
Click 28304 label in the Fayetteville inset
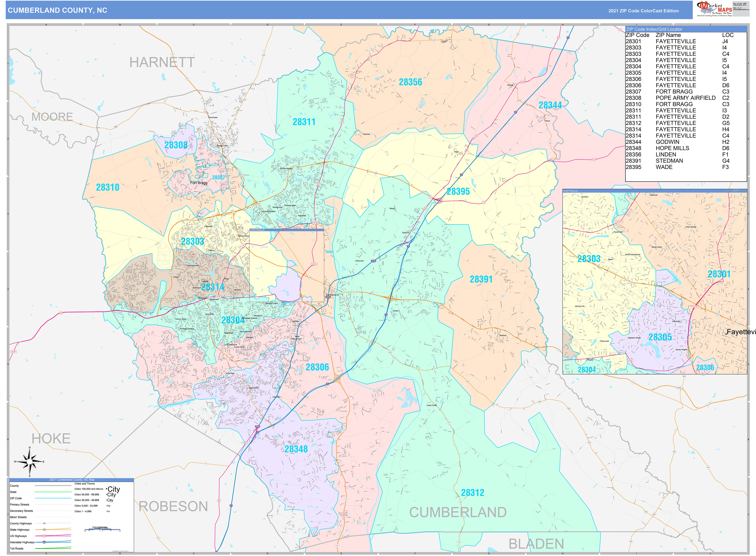(587, 370)
